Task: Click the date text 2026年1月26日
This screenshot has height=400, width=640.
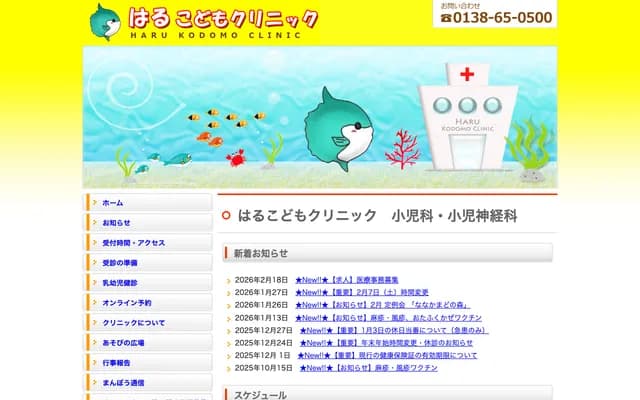Action: click(261, 305)
